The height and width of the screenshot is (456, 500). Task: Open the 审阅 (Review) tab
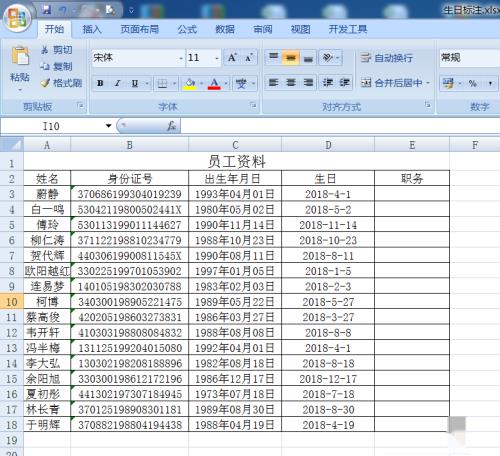263,29
